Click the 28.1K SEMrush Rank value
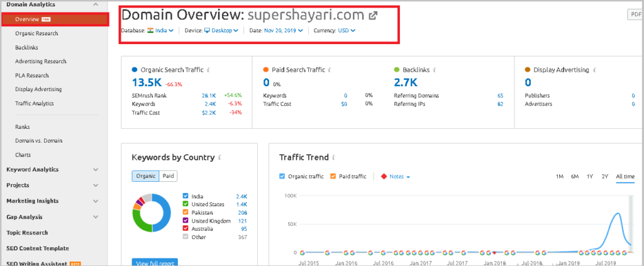Image resolution: width=644 pixels, height=266 pixels. pos(209,96)
